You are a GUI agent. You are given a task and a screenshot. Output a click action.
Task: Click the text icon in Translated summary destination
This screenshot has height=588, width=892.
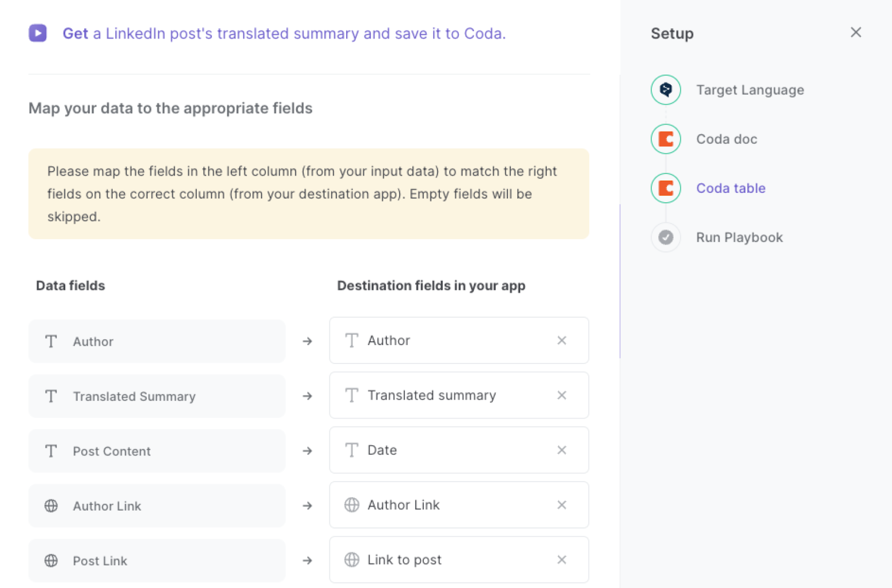pyautogui.click(x=352, y=395)
